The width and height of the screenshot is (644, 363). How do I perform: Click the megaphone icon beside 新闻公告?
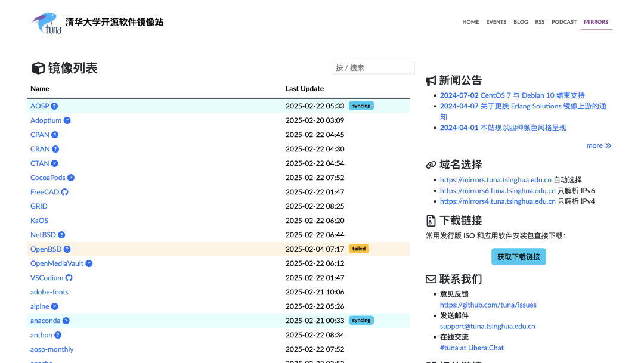431,80
